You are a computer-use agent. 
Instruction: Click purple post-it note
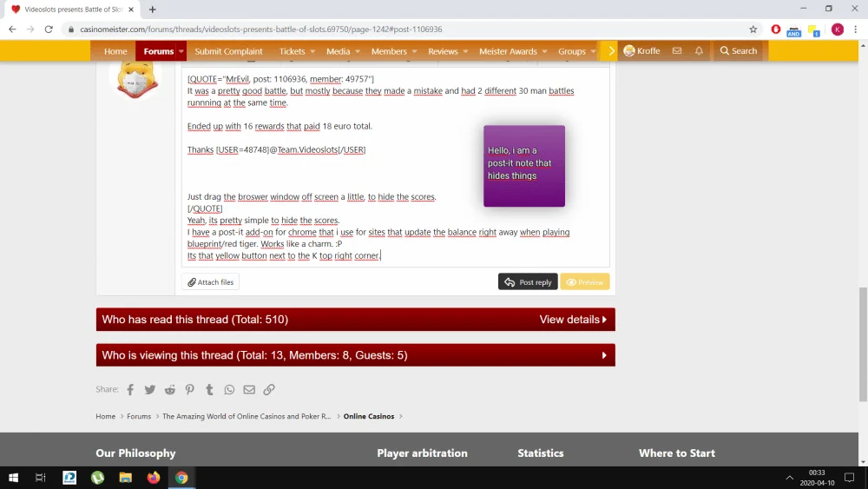point(524,166)
